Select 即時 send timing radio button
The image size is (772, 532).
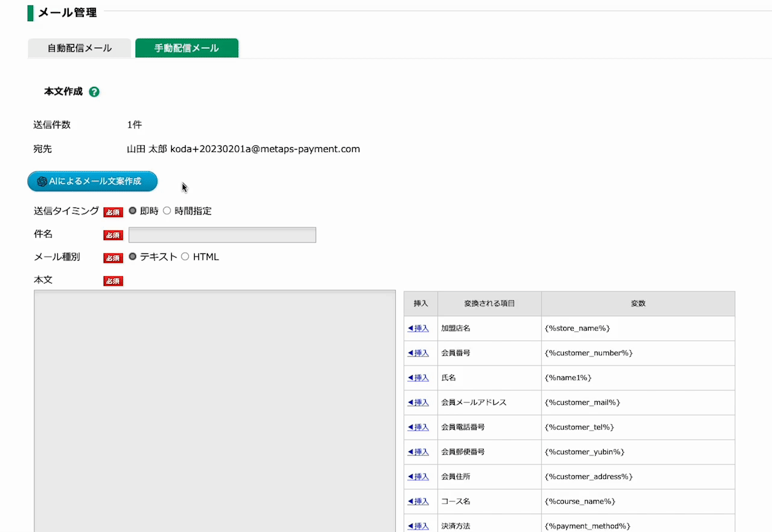point(133,211)
